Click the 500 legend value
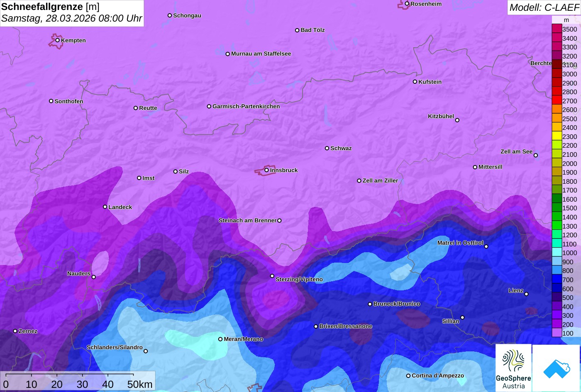Viewport: 581px width, 392px height. pos(568,298)
